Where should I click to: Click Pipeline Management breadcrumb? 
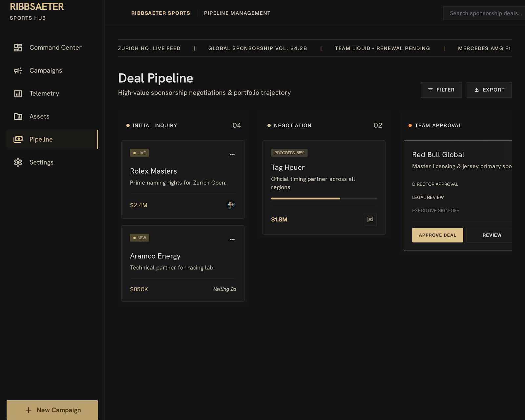[237, 13]
